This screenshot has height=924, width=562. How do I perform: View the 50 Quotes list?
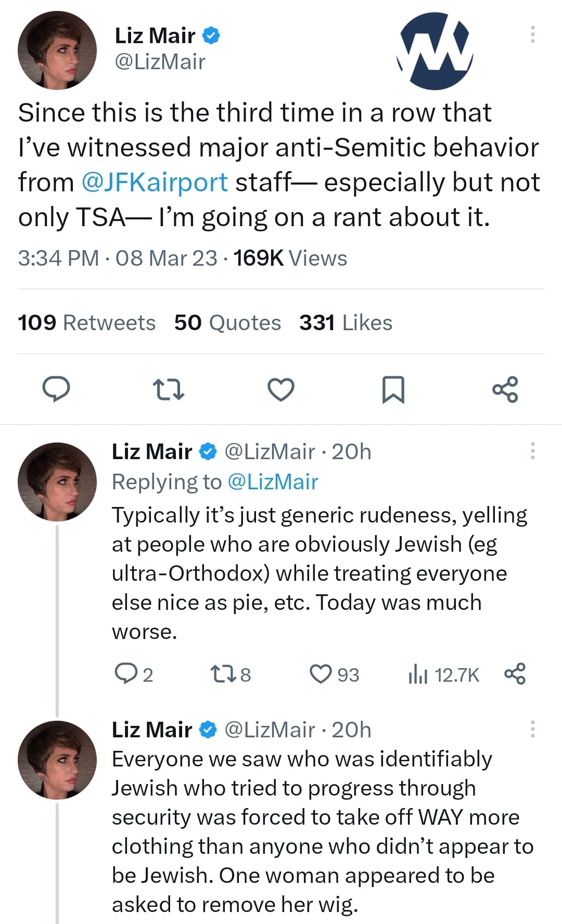(227, 323)
